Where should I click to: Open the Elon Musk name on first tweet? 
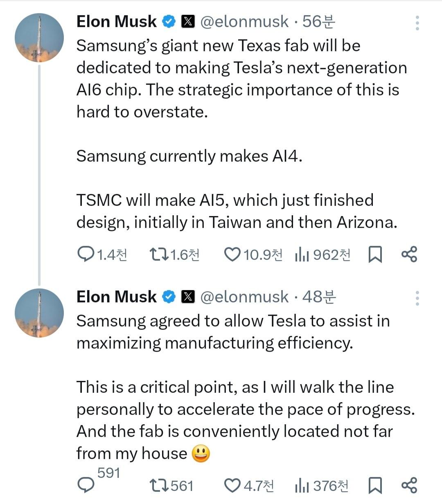116,22
